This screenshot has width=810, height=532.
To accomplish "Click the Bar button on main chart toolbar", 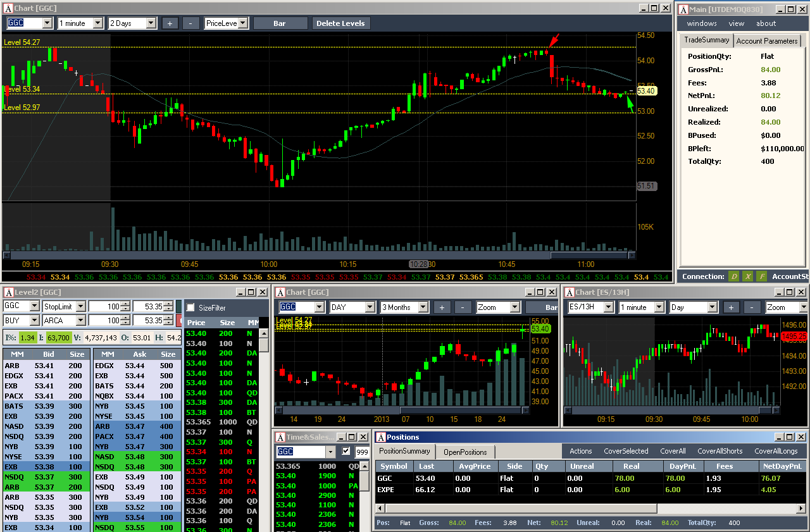I will [x=279, y=23].
